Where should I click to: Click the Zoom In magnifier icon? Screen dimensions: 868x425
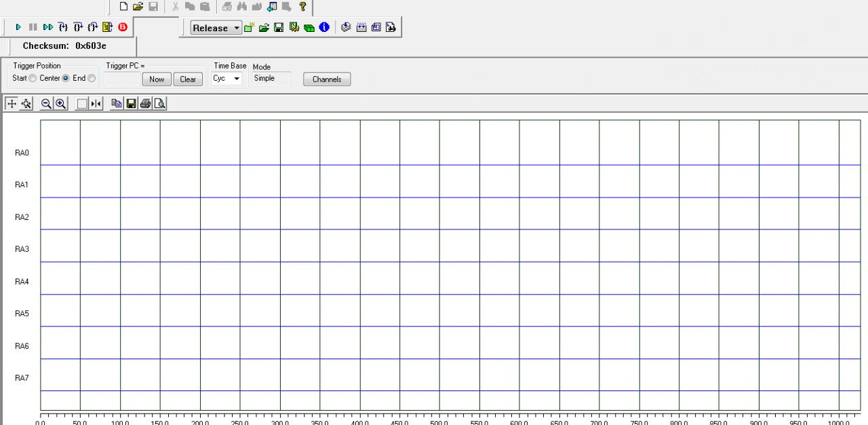(x=60, y=103)
